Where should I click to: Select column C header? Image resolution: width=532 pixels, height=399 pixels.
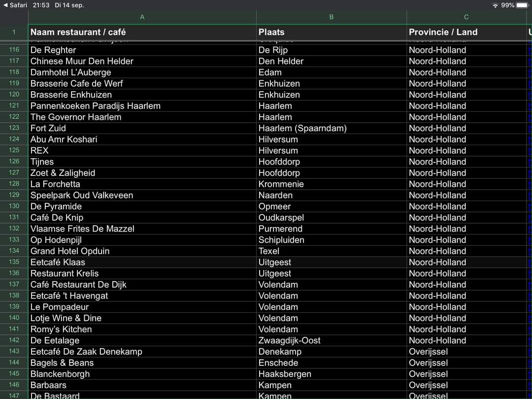pos(466,17)
